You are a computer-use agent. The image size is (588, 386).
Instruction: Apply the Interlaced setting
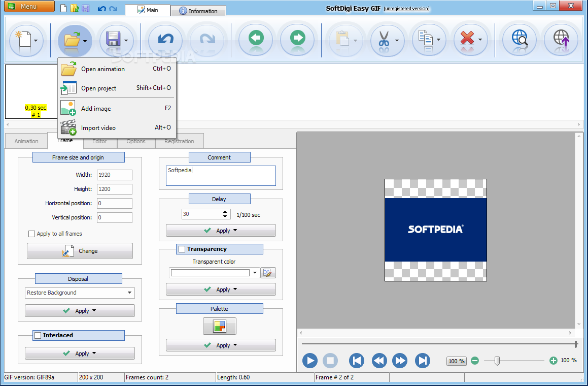coord(80,353)
